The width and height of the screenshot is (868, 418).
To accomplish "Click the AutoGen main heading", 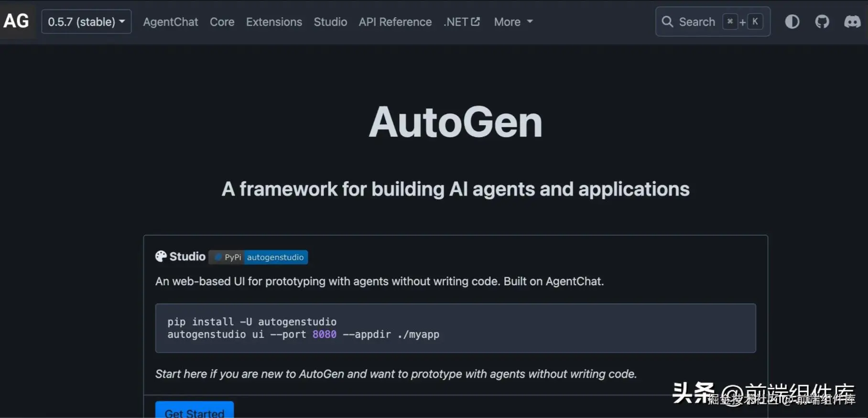I will (456, 122).
